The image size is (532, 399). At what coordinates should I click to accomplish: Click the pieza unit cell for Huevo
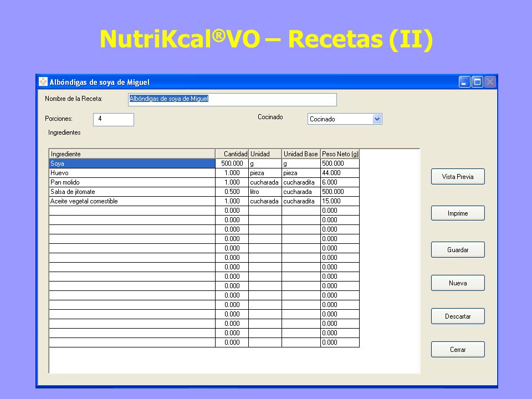click(x=265, y=173)
